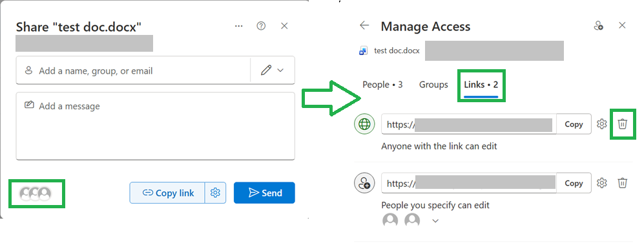The image size is (644, 249).
Task: Close the Share dialog
Action: click(284, 26)
